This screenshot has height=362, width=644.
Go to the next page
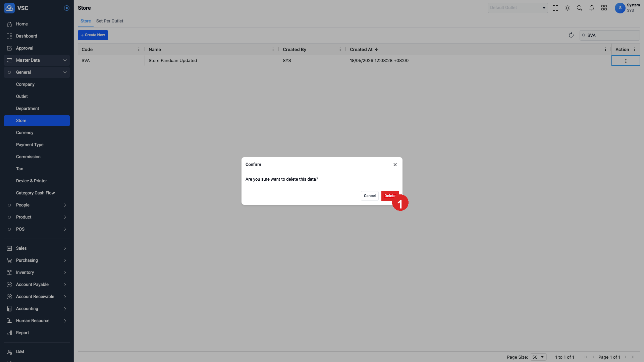626,357
